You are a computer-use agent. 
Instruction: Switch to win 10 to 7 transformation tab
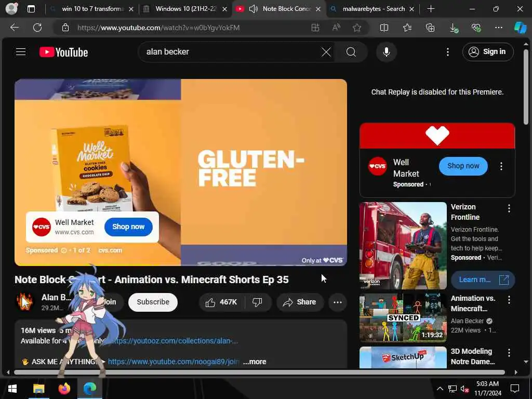92,9
